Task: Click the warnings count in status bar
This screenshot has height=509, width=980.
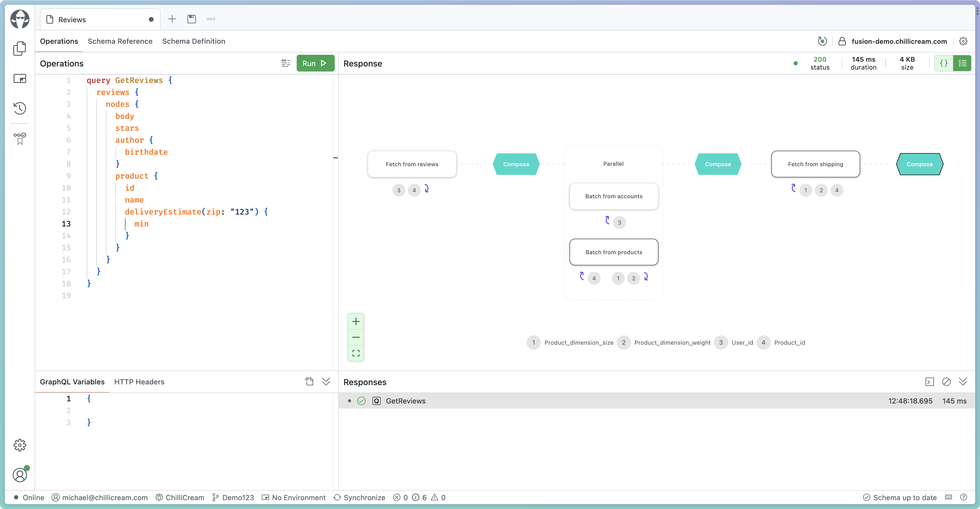Action: click(438, 498)
